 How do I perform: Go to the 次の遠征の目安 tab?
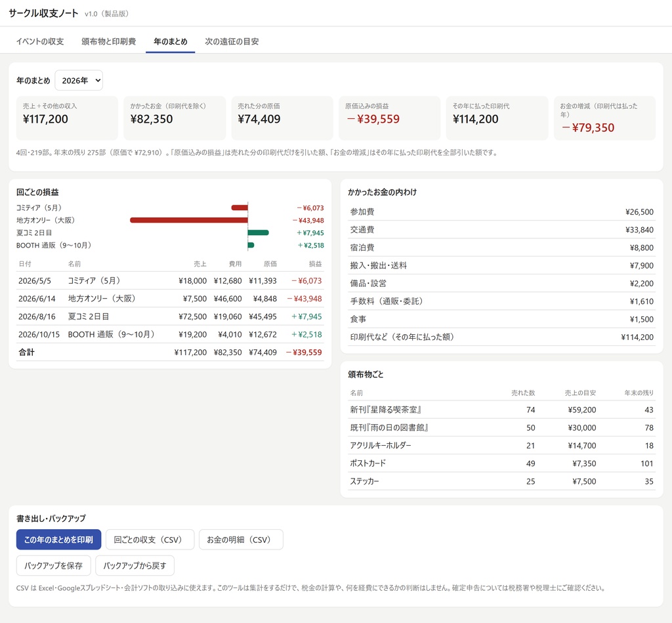pos(232,41)
